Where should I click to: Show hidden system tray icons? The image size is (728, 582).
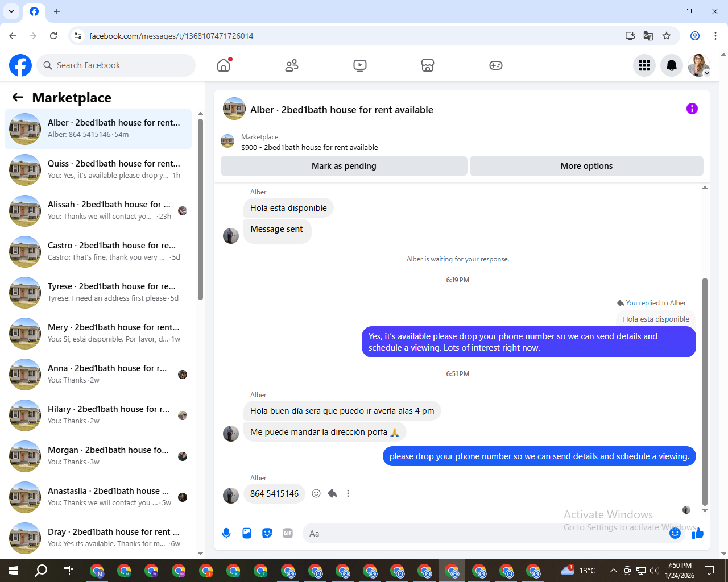click(x=613, y=571)
